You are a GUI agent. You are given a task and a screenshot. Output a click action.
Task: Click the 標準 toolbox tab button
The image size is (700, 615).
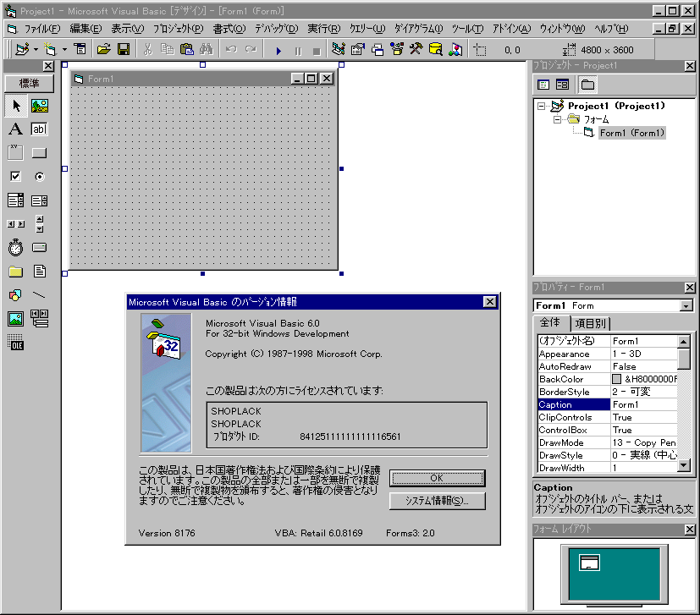(29, 83)
